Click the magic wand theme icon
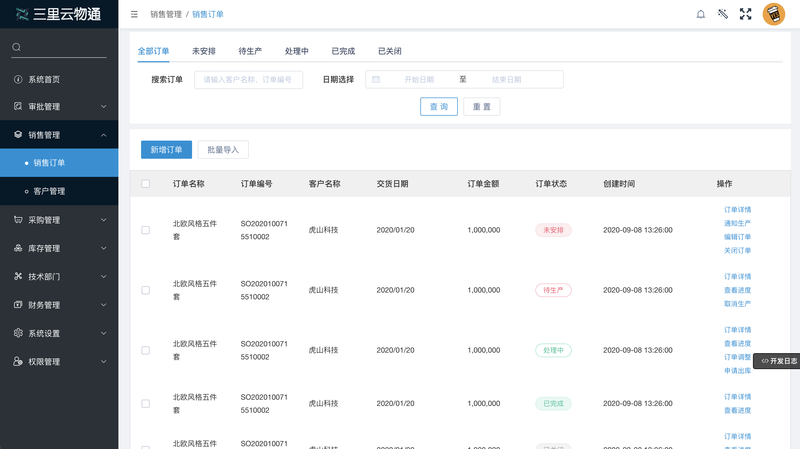This screenshot has width=800, height=449. (x=723, y=14)
